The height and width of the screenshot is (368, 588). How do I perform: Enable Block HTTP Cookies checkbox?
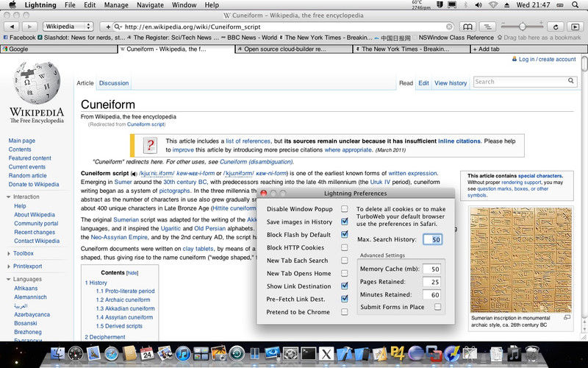pyautogui.click(x=344, y=247)
